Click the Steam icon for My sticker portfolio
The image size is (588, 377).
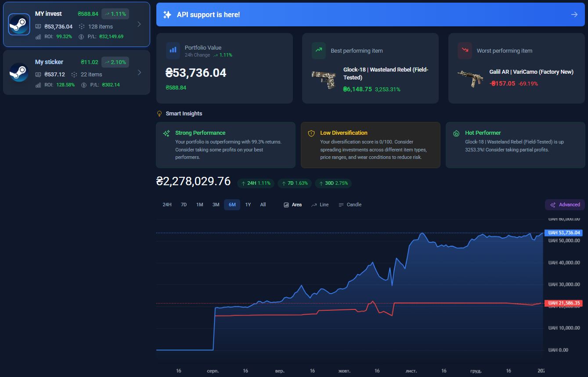pos(19,72)
